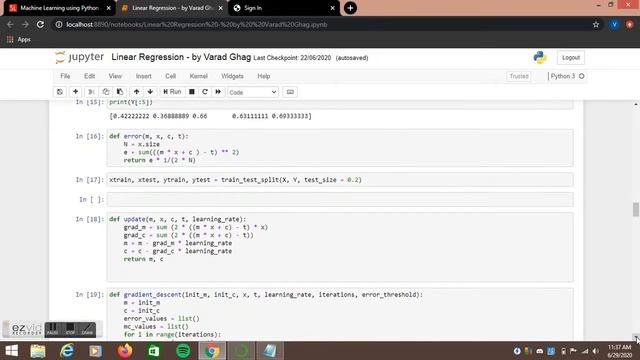
Task: Open the View menu
Action: [115, 76]
